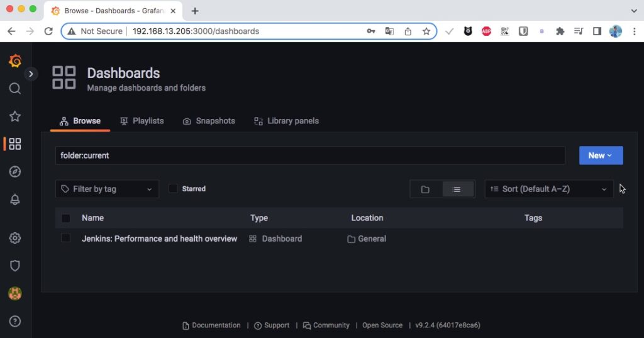This screenshot has height=338, width=644.
Task: Open the Community footer link
Action: [x=326, y=325]
